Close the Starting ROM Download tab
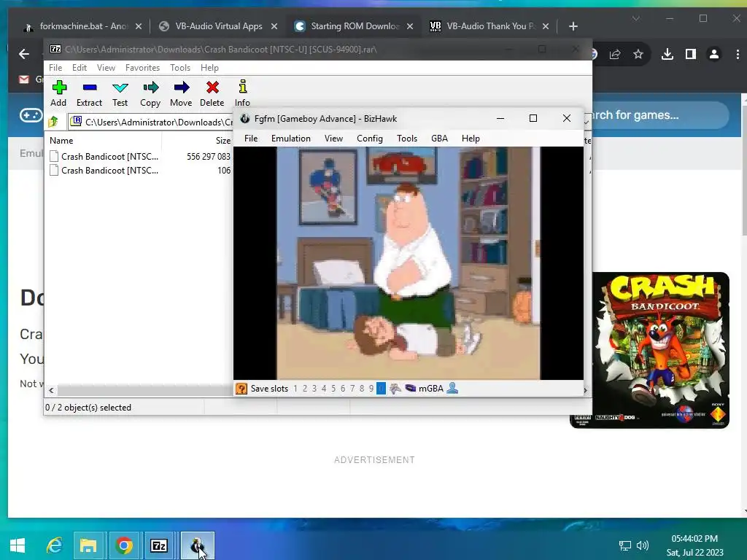This screenshot has height=560, width=747. tap(410, 26)
